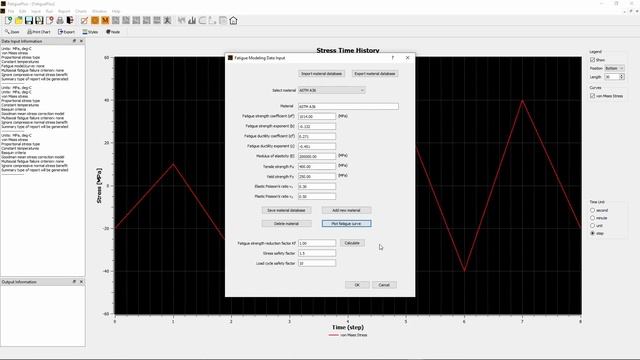Click the Exit door toolbar icon
640x360 pixels.
pyautogui.click(x=70, y=20)
